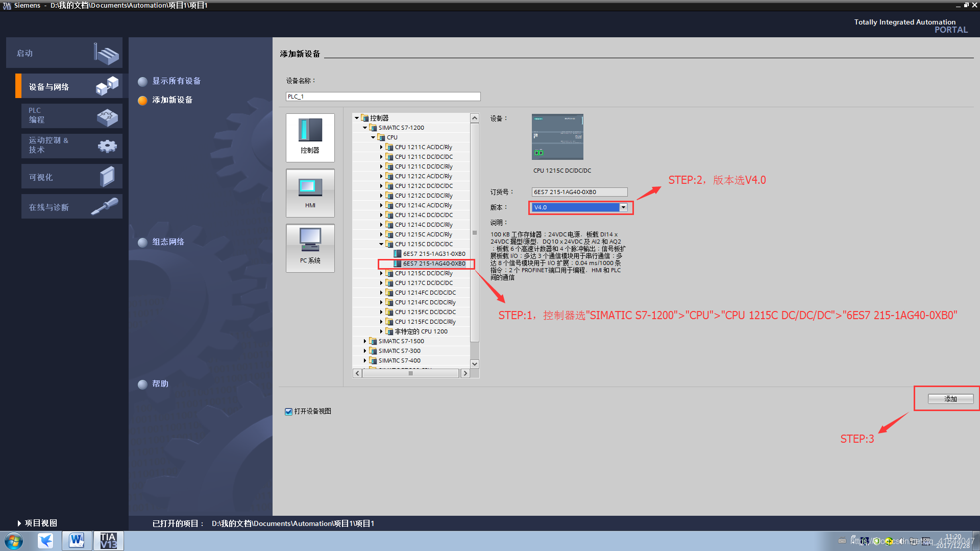This screenshot has width=980, height=551.
Task: Click CPU 1215C AC/DC/Rly folder icon
Action: click(x=389, y=234)
